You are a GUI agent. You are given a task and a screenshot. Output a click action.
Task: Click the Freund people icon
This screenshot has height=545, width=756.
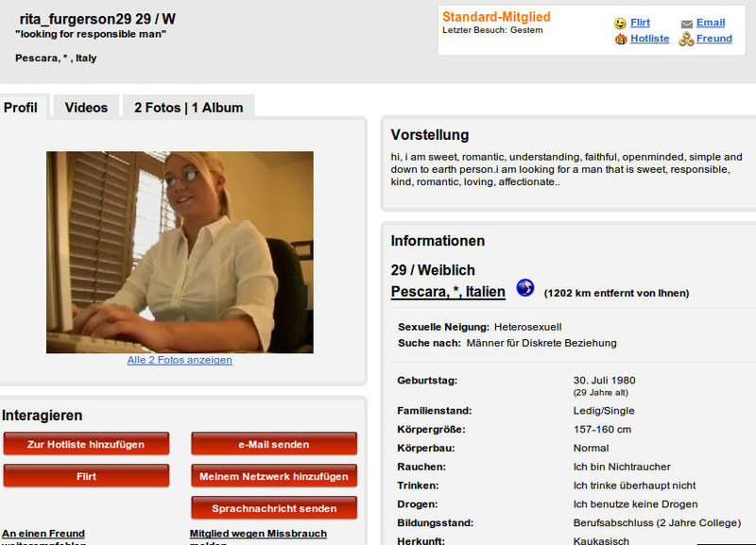click(686, 39)
